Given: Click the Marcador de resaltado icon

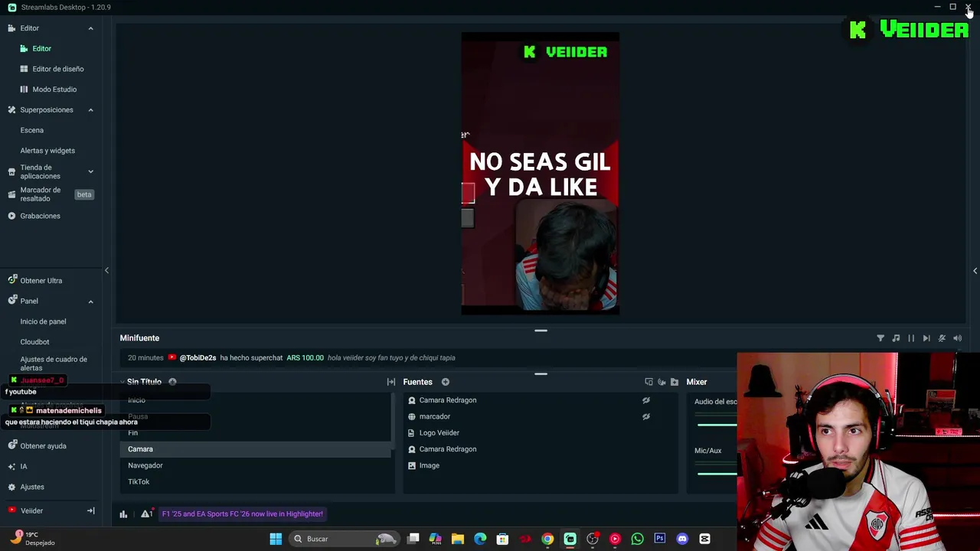Looking at the screenshot, I should point(11,194).
